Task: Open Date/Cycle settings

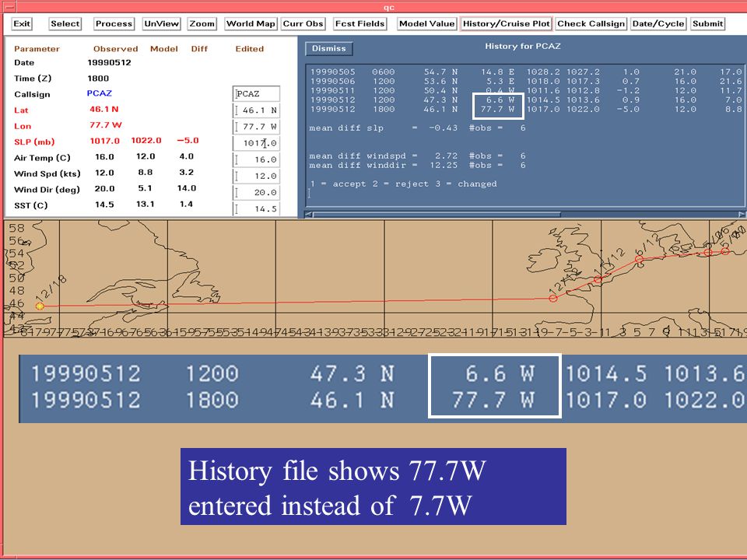Action: tap(658, 24)
